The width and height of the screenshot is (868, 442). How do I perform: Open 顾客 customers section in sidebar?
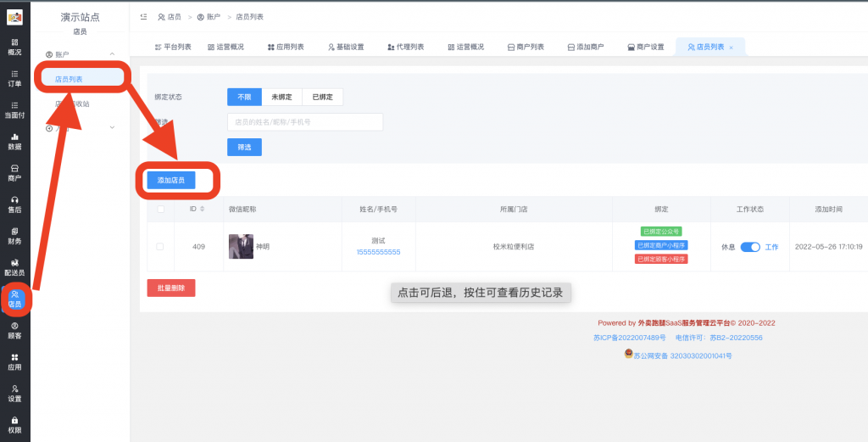click(x=14, y=330)
